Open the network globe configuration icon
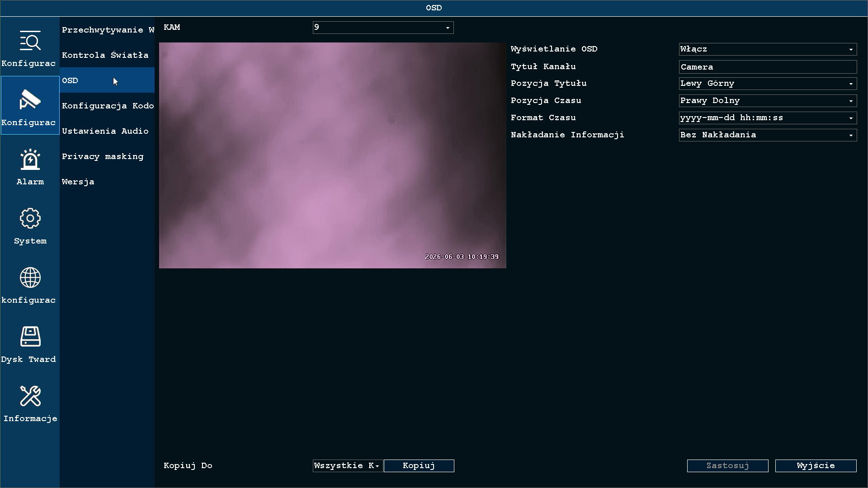Image resolution: width=868 pixels, height=488 pixels. (x=30, y=277)
